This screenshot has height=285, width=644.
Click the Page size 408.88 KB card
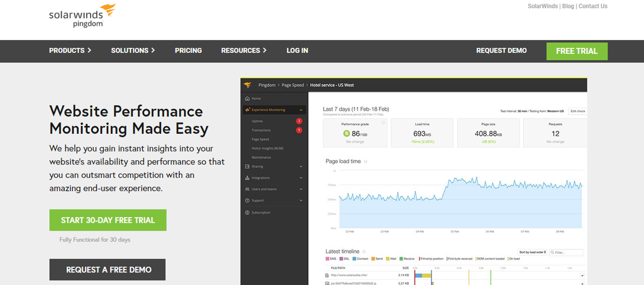[489, 134]
